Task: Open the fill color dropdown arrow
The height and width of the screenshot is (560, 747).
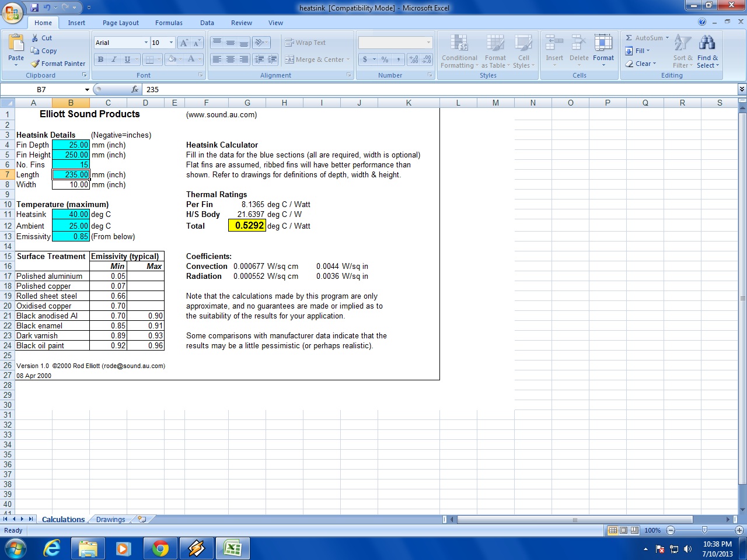Action: (180, 60)
